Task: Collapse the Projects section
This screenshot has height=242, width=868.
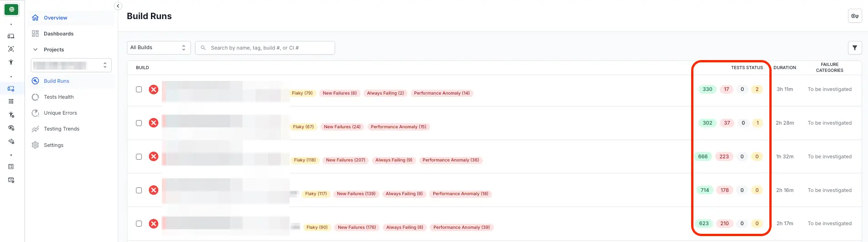Action: click(35, 50)
